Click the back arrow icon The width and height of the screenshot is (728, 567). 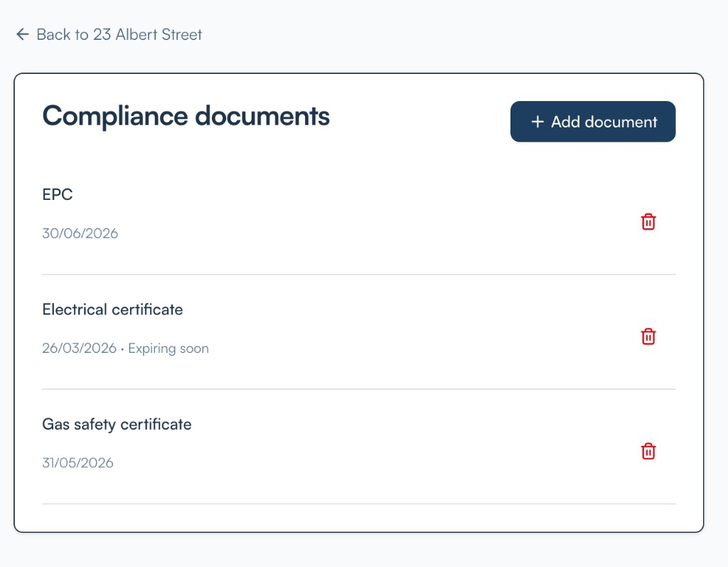point(23,34)
